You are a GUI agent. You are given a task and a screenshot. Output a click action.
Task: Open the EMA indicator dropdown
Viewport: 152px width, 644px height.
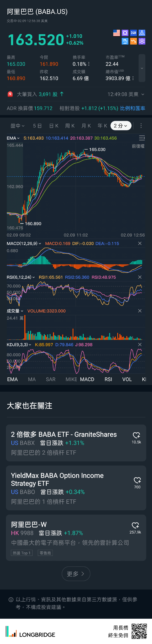[x=13, y=138]
